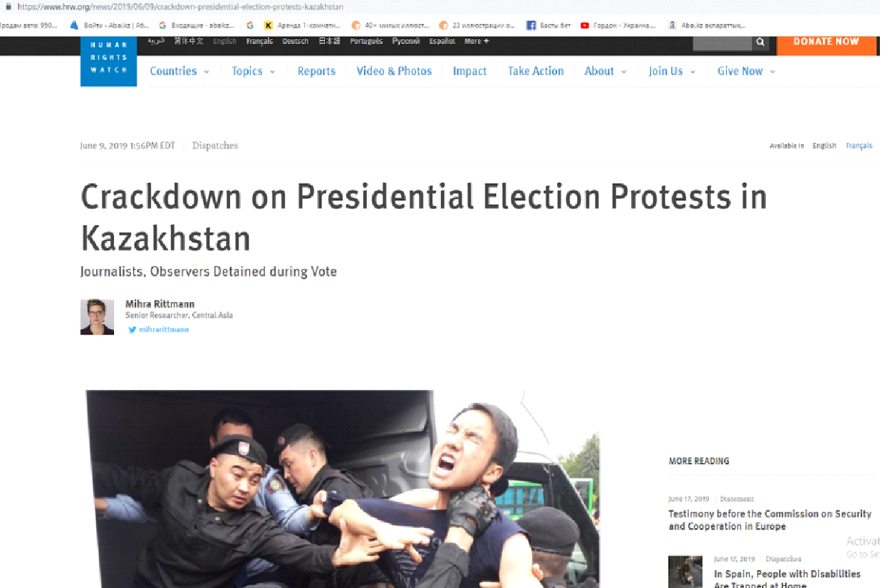Image resolution: width=882 pixels, height=588 pixels.
Task: Click the DONATE NOW button
Action: 826,42
